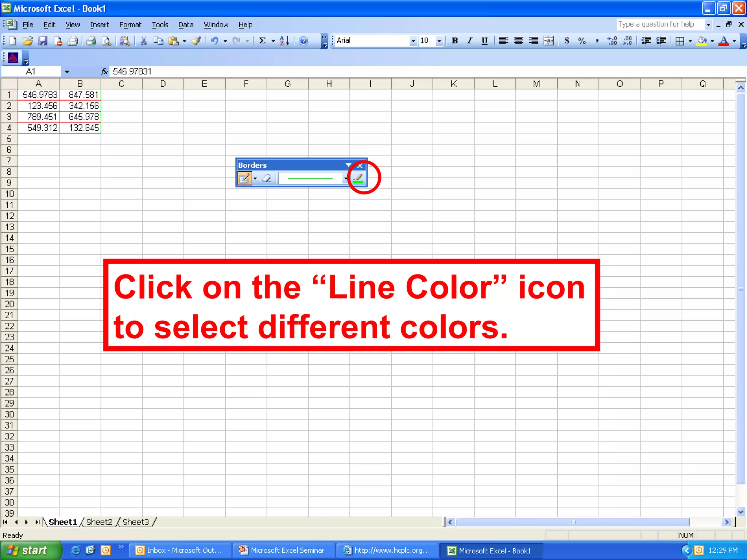
Task: Apply the red Font Color
Action: pos(724,41)
